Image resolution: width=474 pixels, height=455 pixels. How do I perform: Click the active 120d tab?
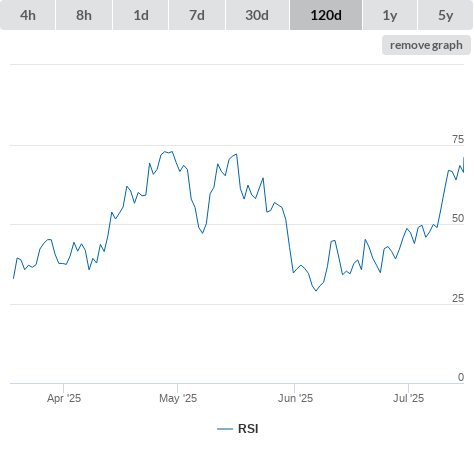[x=326, y=15]
